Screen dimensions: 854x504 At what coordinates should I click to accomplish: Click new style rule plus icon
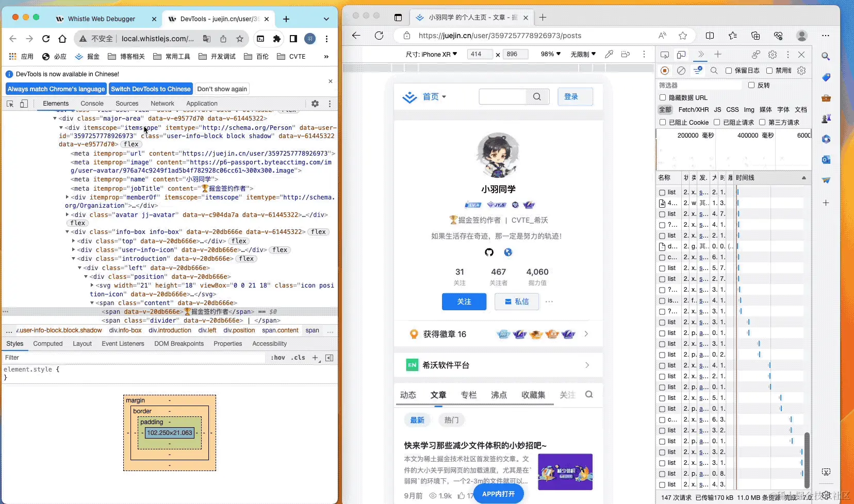pos(316,358)
